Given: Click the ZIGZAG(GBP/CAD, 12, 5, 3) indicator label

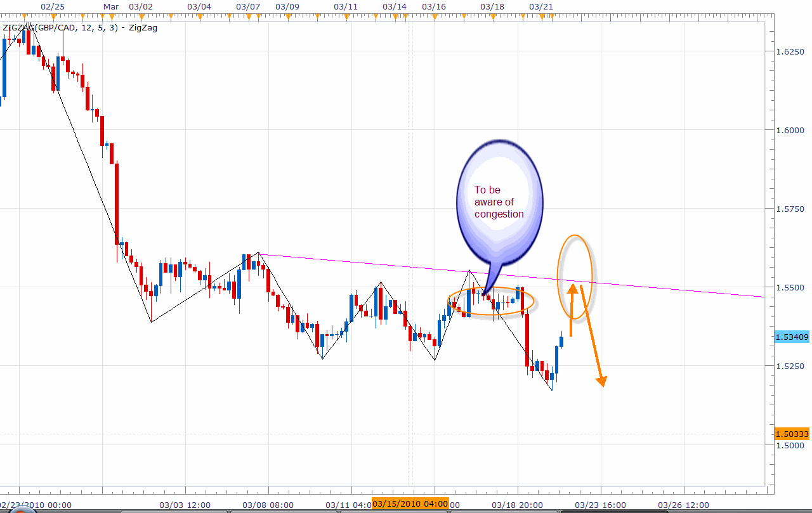Looking at the screenshot, I should tap(60, 28).
